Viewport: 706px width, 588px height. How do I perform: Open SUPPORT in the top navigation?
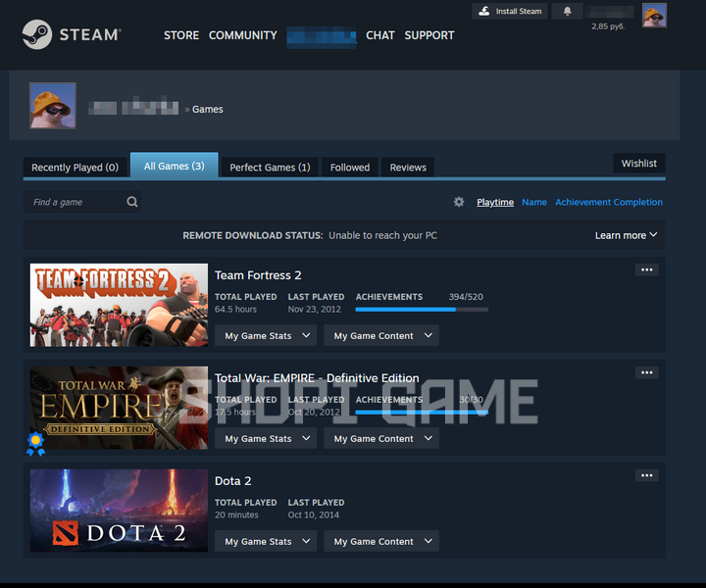tap(429, 35)
